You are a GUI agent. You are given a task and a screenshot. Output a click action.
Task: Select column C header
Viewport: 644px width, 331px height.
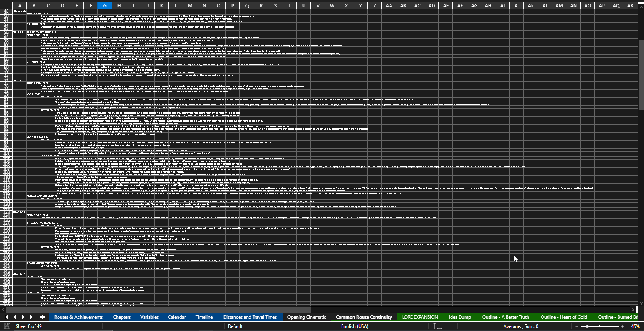pos(48,5)
